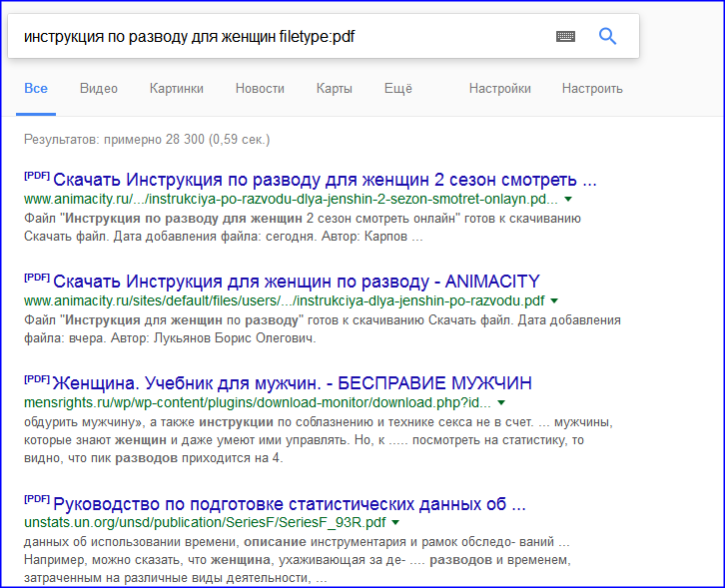
Task: Open dropdown arrow next to unstats.un.org URL
Action: click(395, 522)
